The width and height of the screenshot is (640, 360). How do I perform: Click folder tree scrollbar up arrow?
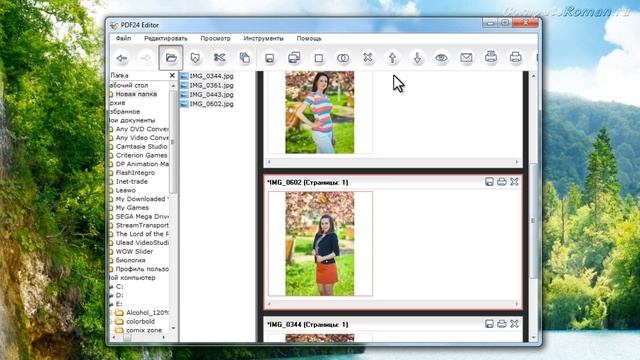coord(173,85)
